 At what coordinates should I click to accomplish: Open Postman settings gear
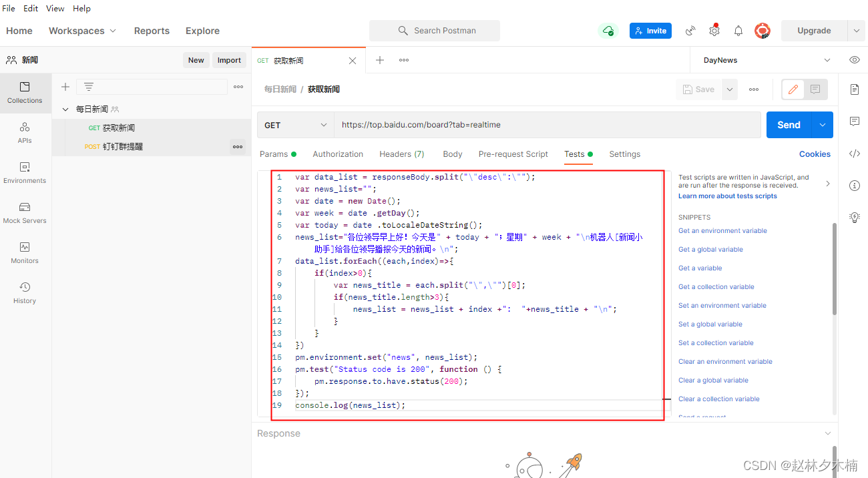[714, 31]
